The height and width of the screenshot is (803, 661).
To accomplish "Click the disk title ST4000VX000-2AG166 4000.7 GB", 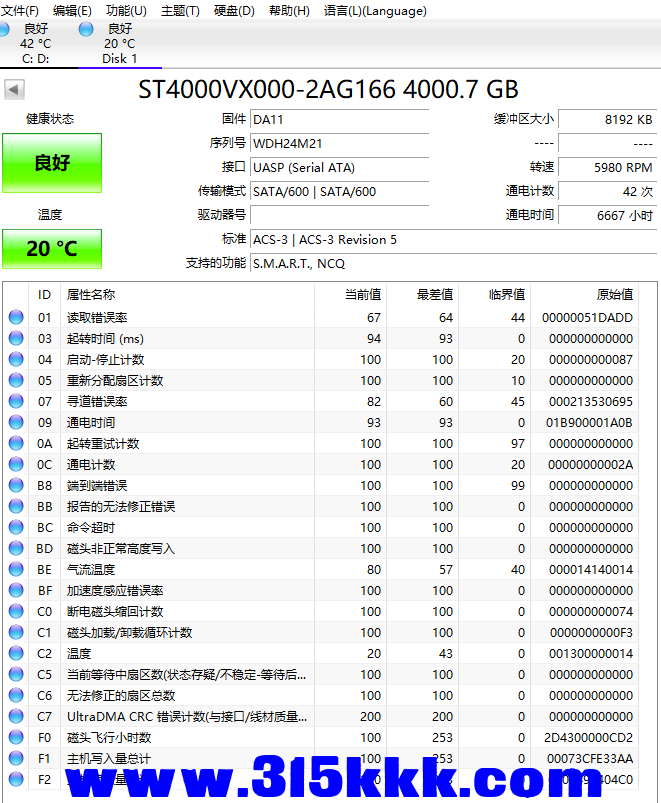I will point(328,90).
